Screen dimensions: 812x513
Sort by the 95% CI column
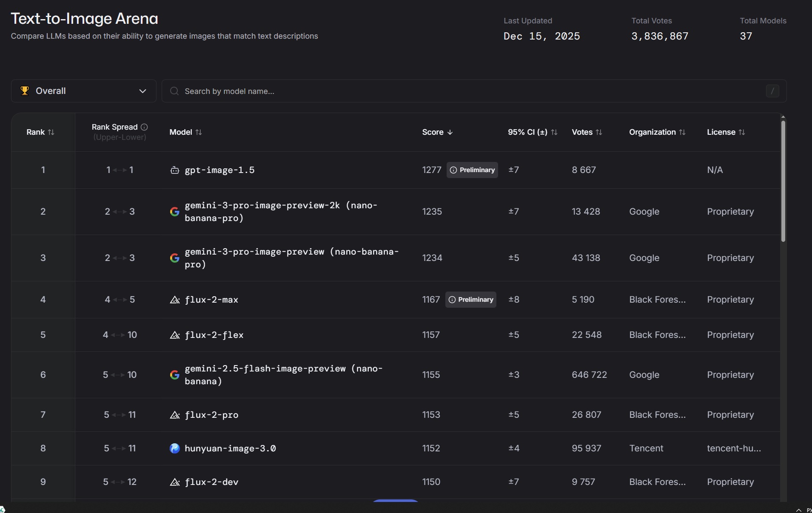point(533,132)
